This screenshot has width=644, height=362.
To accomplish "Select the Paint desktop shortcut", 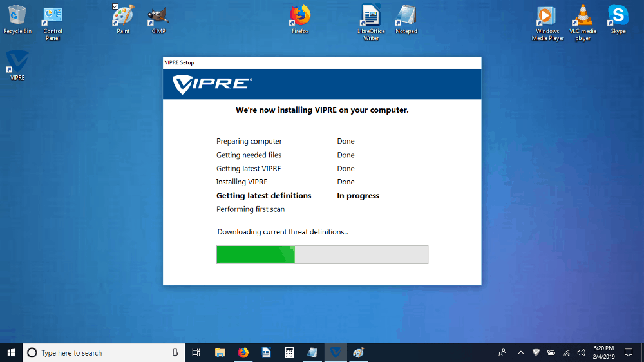I will tap(123, 19).
